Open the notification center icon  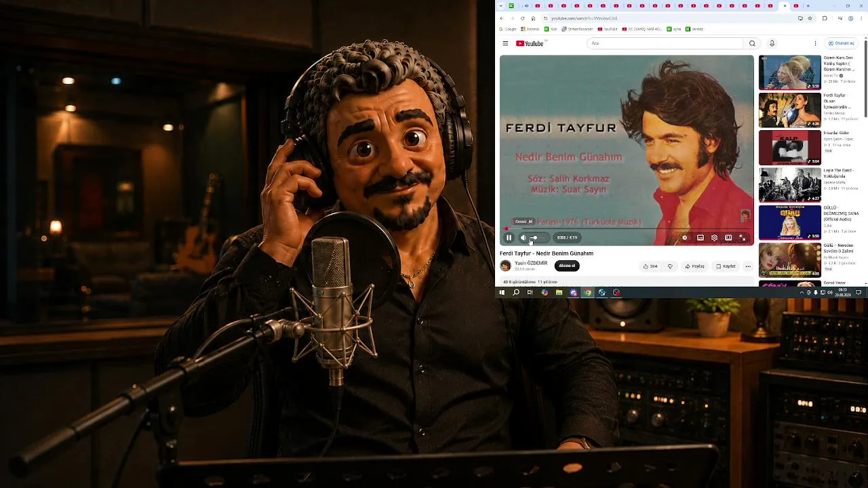pos(859,293)
